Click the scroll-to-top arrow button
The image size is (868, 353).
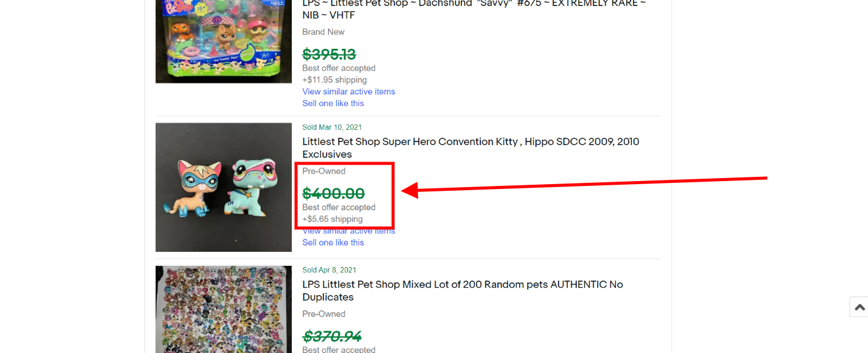[859, 307]
